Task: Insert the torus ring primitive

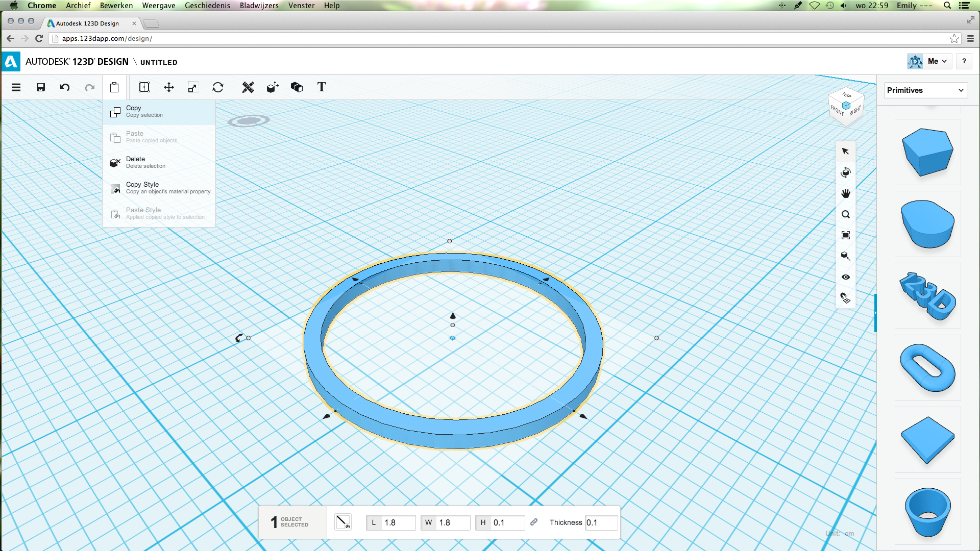Action: tap(927, 368)
